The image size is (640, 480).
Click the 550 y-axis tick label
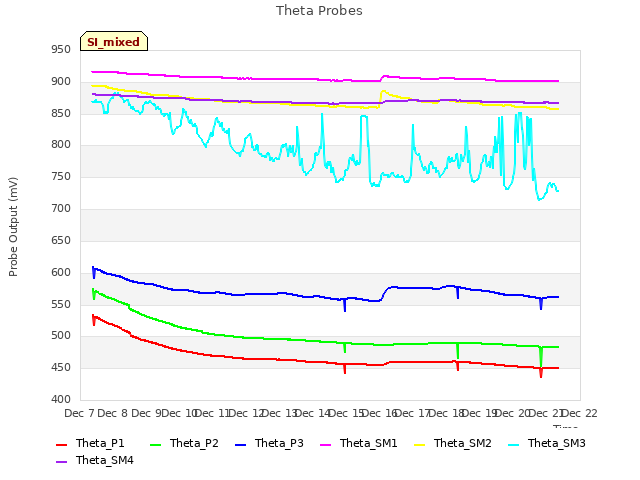[x=61, y=304]
